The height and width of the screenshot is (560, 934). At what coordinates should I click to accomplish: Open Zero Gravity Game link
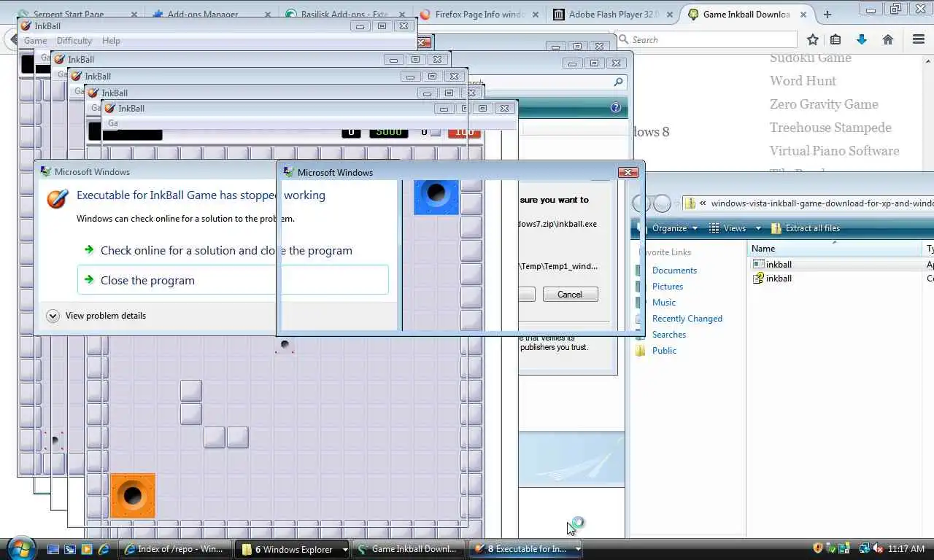824,104
